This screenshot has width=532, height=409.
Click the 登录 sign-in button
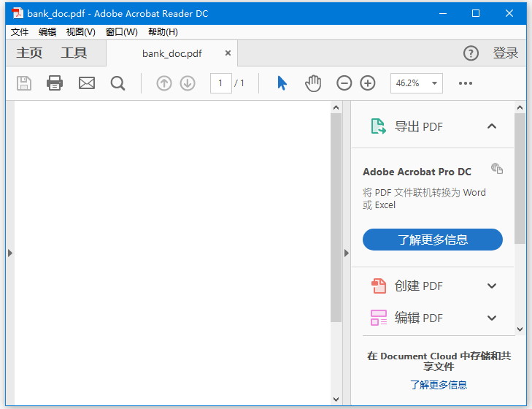coord(506,53)
